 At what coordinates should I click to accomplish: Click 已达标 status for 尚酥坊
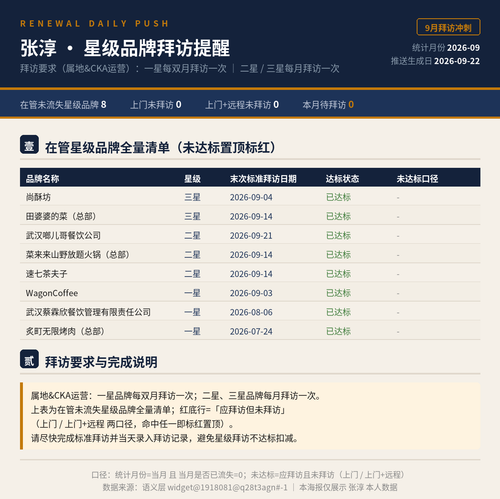point(338,197)
